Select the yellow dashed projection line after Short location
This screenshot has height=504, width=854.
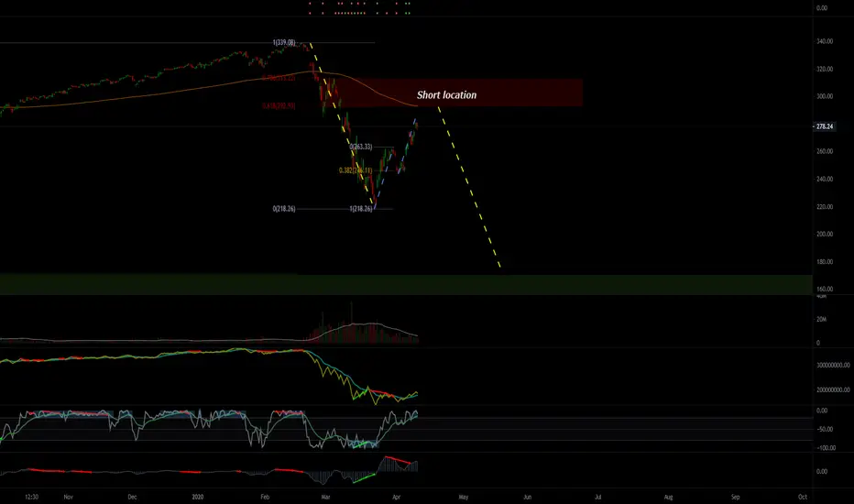469,187
